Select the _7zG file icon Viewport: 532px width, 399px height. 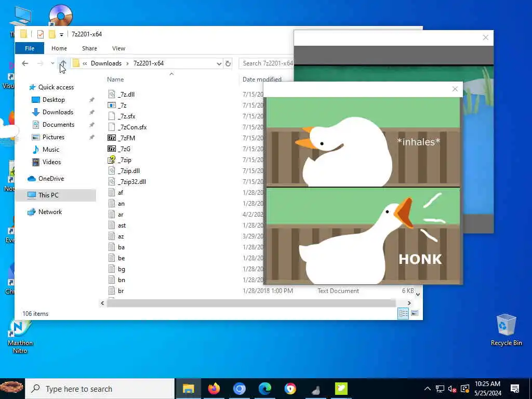point(112,149)
